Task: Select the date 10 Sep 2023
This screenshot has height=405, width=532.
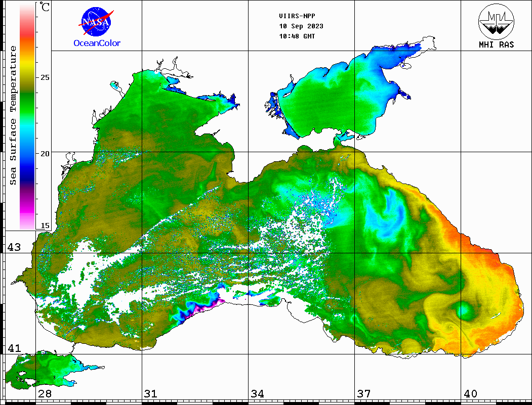Action: (x=301, y=26)
